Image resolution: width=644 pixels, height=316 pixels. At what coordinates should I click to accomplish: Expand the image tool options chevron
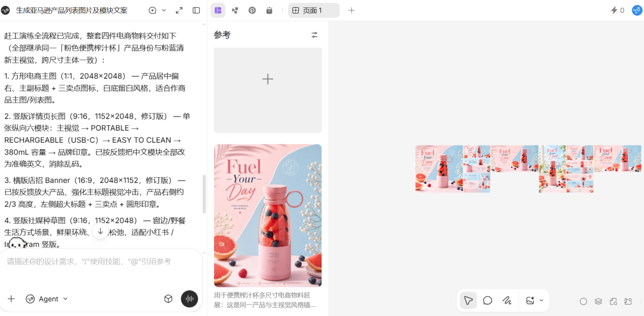click(541, 300)
